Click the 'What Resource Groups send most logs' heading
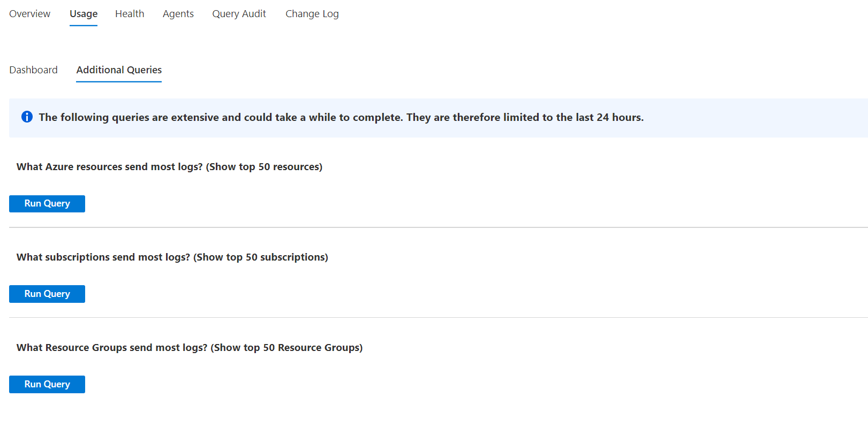868x443 pixels. click(x=190, y=348)
